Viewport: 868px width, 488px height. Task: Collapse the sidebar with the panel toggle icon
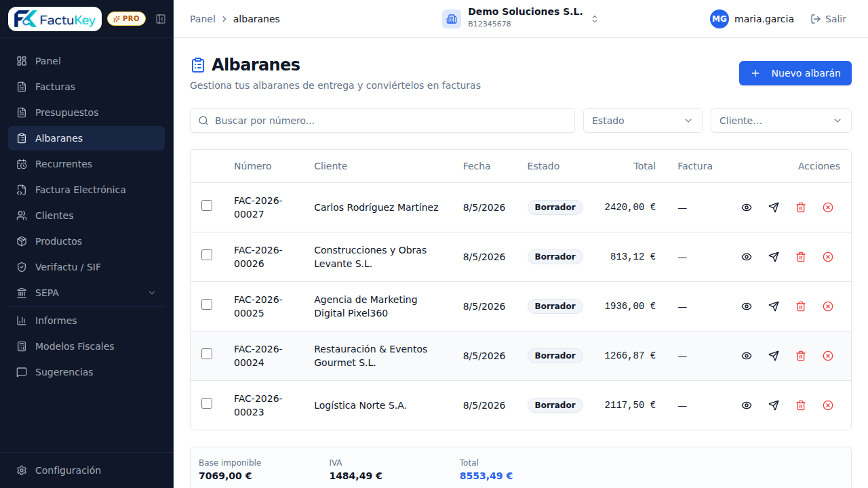[161, 19]
